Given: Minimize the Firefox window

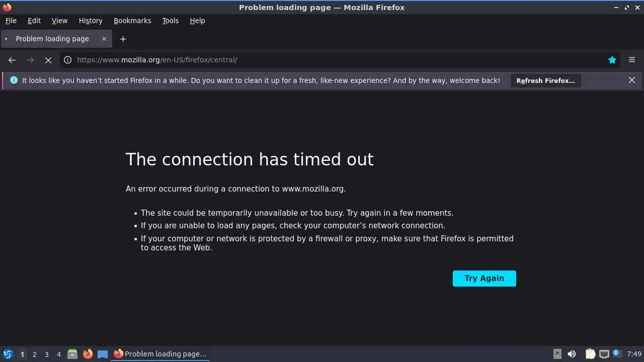Looking at the screenshot, I should [616, 7].
